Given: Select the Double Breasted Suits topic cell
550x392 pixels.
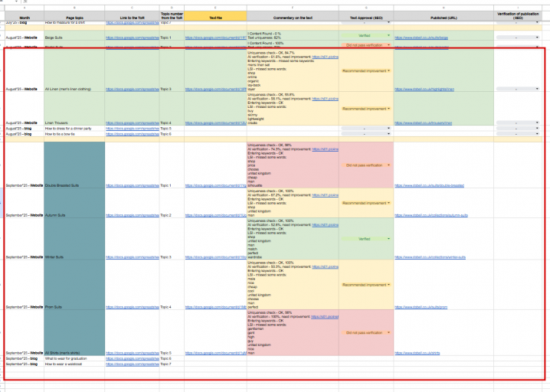Looking at the screenshot, I should click(74, 165).
